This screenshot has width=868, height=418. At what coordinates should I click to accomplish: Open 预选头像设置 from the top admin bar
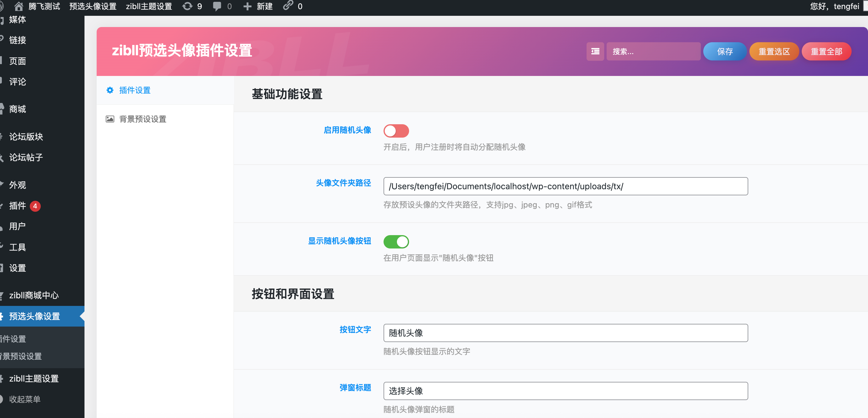coord(93,6)
